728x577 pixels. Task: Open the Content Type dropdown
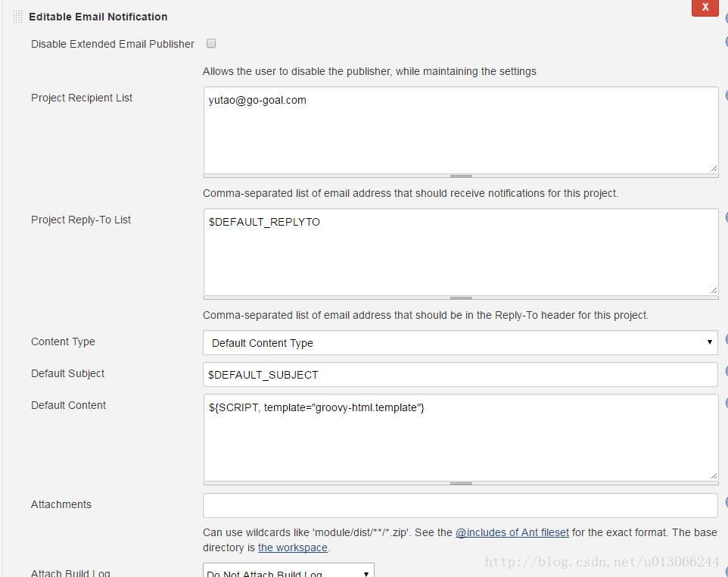[x=460, y=343]
